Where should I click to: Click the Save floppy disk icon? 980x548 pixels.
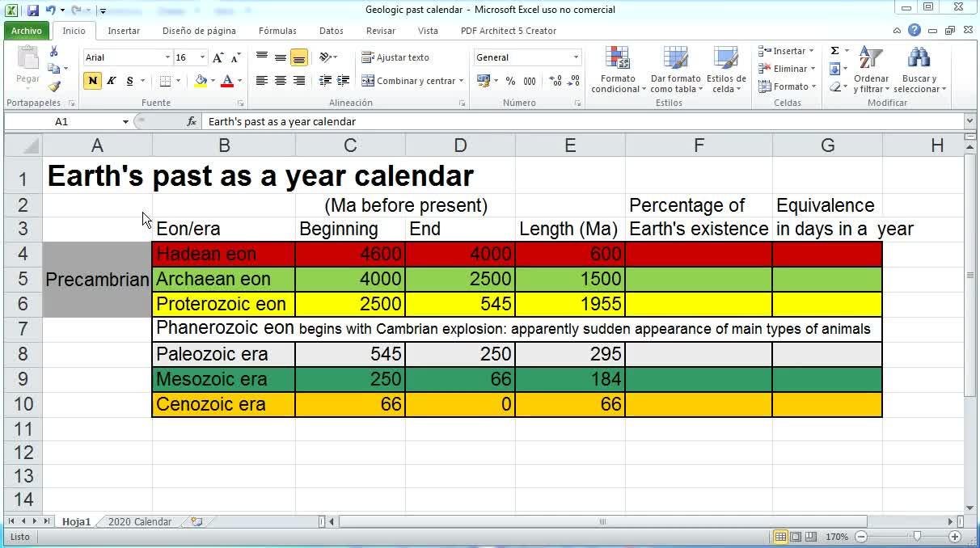[32, 11]
